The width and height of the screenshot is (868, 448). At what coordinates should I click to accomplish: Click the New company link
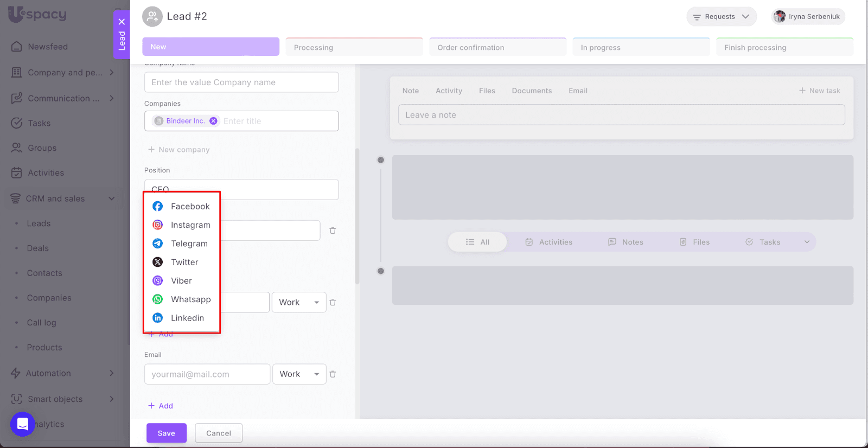(179, 150)
